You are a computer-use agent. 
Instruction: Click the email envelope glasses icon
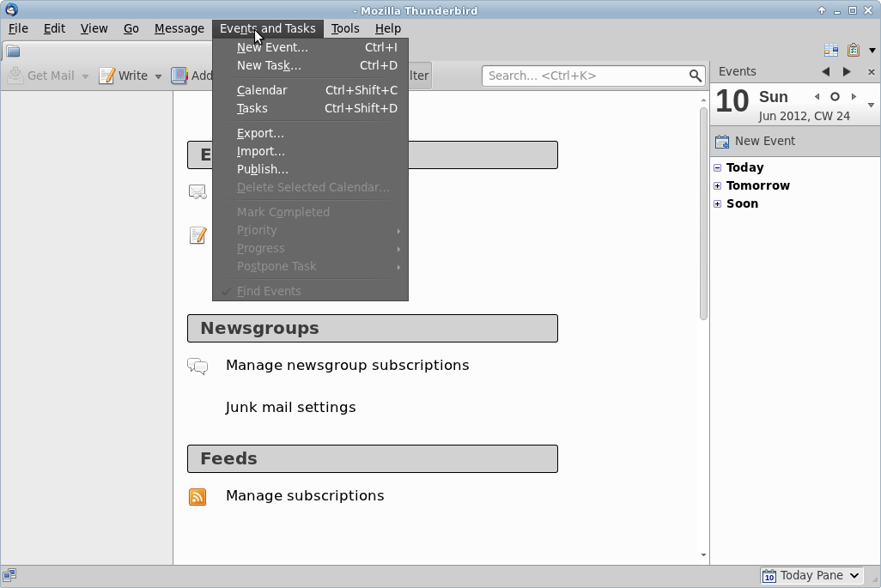point(197,192)
